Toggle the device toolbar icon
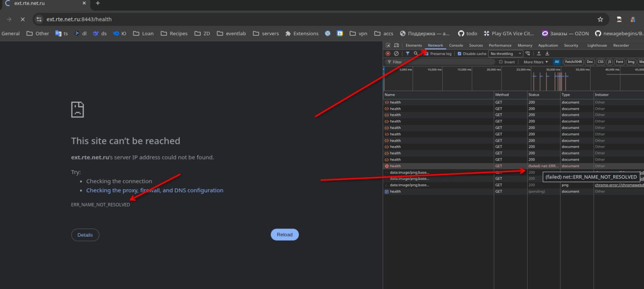This screenshot has width=644, height=289. point(396,45)
